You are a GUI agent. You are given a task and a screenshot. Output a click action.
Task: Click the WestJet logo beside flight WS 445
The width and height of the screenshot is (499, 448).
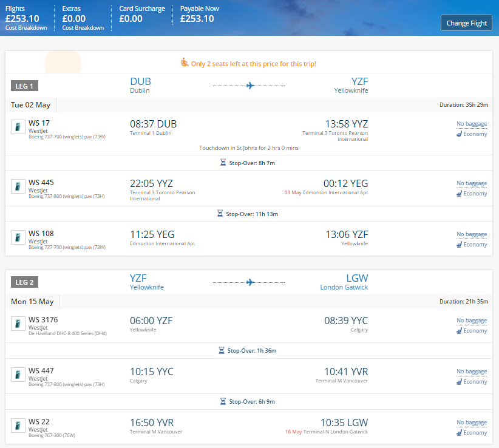point(18,186)
